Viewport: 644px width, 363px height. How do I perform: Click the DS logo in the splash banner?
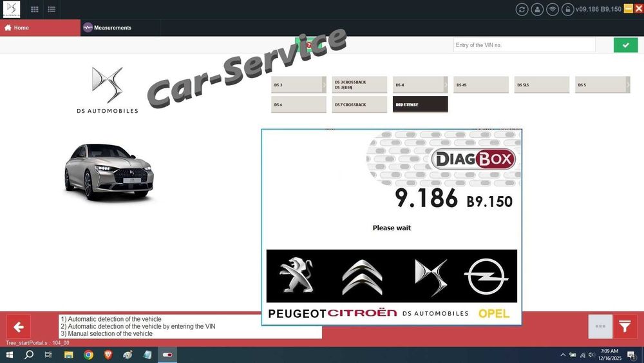coord(431,277)
